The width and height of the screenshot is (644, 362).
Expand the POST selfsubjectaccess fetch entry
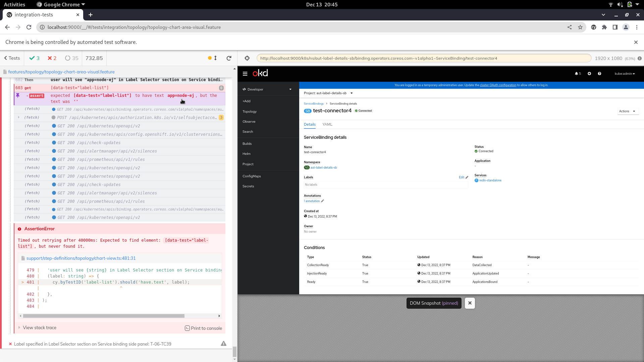[x=19, y=117]
